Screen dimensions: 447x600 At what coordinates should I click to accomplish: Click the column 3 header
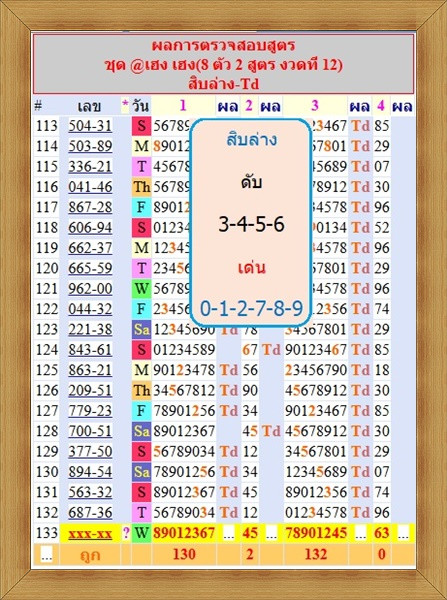pos(315,105)
